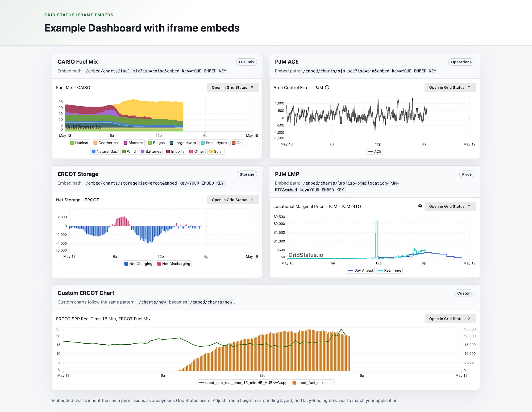Click the PJM ACE card heading
532x412 pixels.
click(287, 62)
